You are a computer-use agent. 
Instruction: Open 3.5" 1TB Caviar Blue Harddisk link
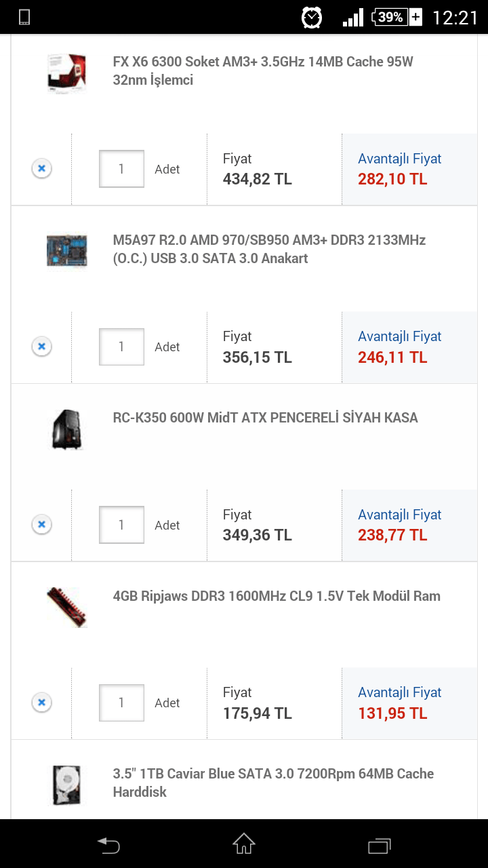click(273, 783)
